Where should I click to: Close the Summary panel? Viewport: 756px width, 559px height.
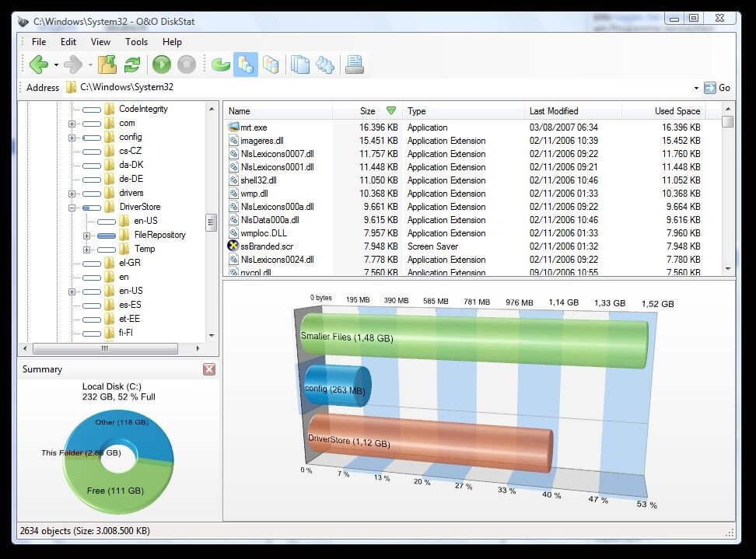(209, 369)
